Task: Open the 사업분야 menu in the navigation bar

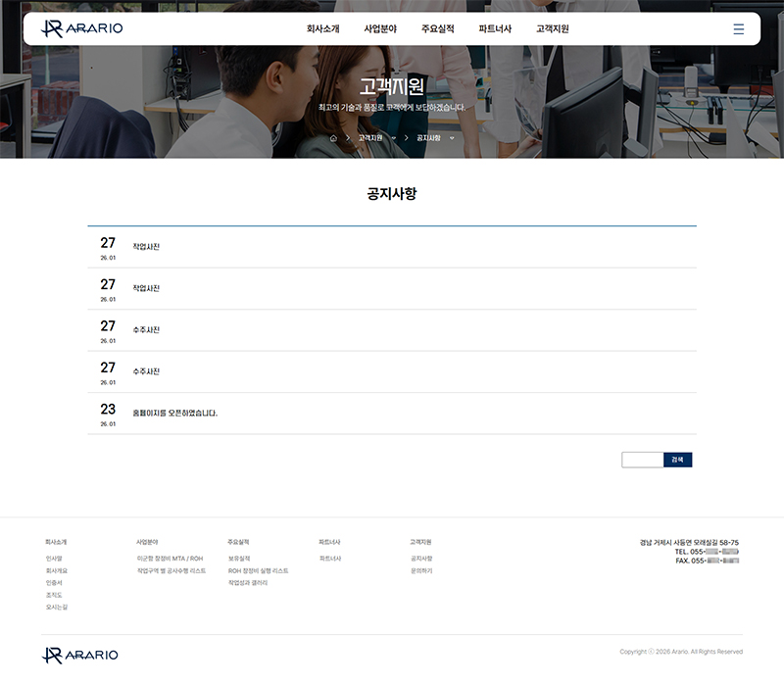Action: pos(380,29)
